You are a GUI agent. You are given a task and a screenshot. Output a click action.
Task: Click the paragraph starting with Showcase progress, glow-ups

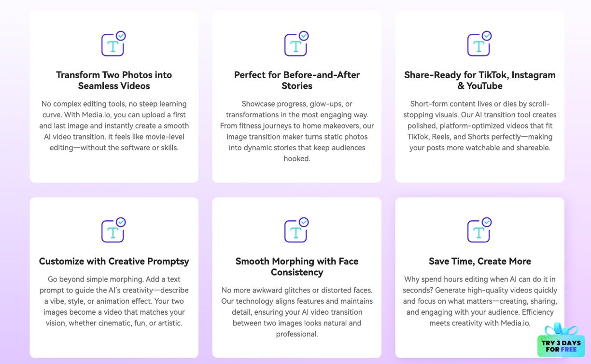297,131
